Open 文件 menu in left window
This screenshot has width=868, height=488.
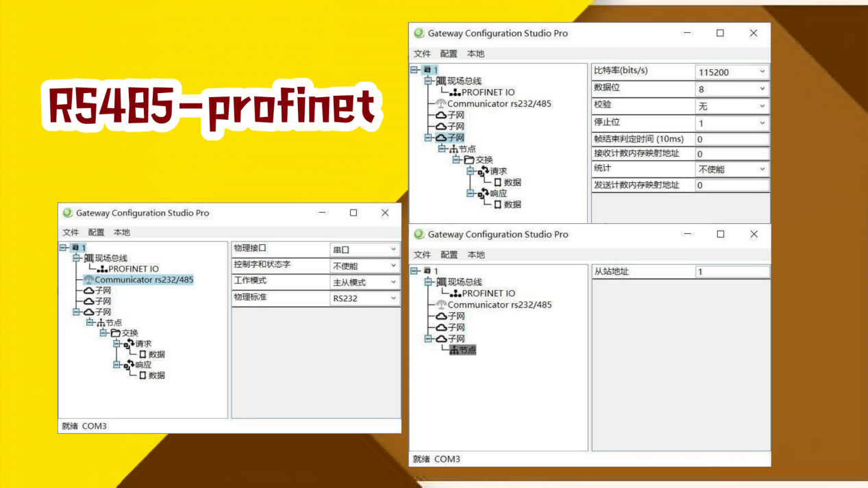(x=71, y=233)
